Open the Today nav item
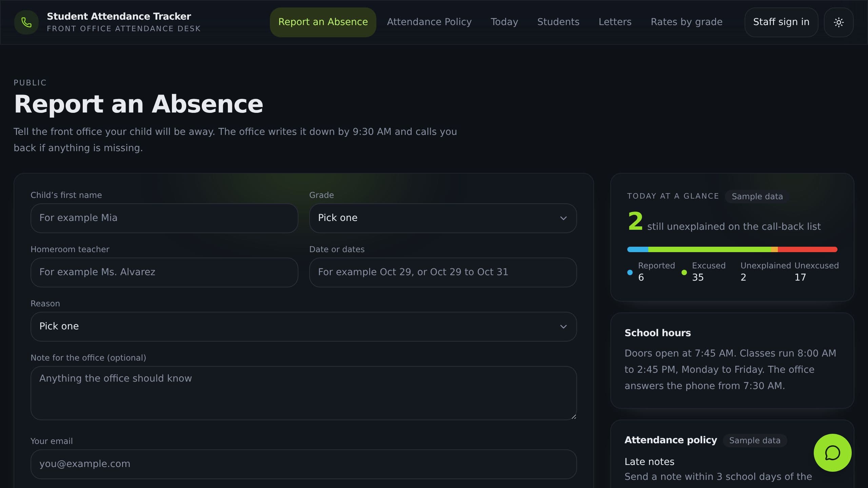The height and width of the screenshot is (488, 868). pos(504,22)
